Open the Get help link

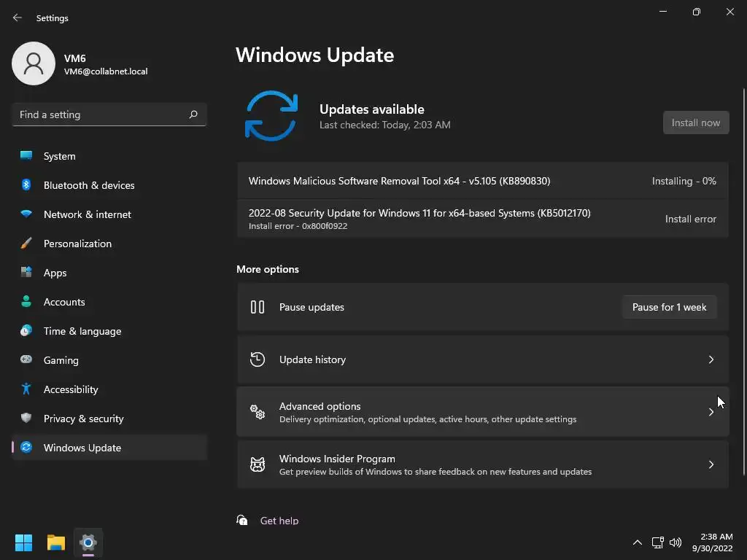279,521
